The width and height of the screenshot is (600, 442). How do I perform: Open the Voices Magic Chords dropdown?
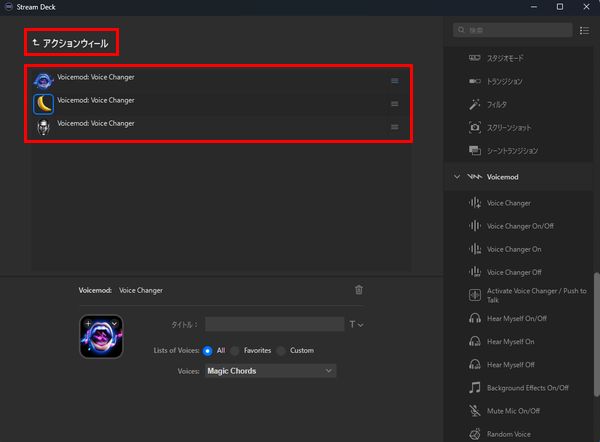[271, 371]
